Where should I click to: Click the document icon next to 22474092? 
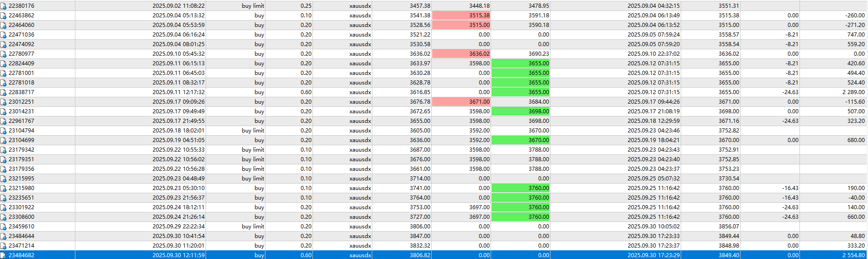tap(3, 44)
